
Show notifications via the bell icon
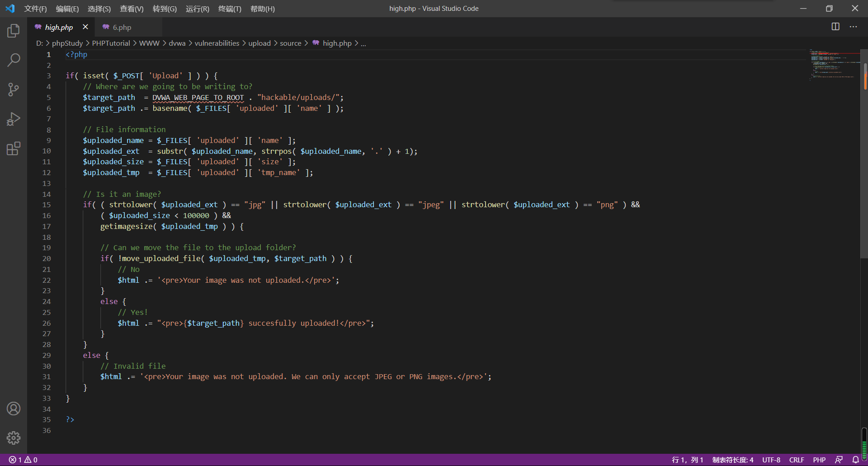point(855,460)
